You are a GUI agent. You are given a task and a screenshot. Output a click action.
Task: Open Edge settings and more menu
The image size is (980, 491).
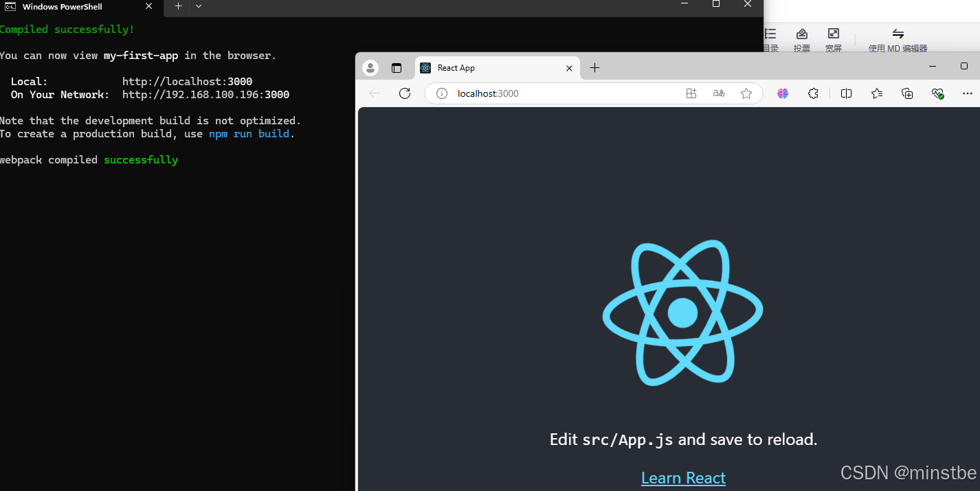pyautogui.click(x=968, y=93)
